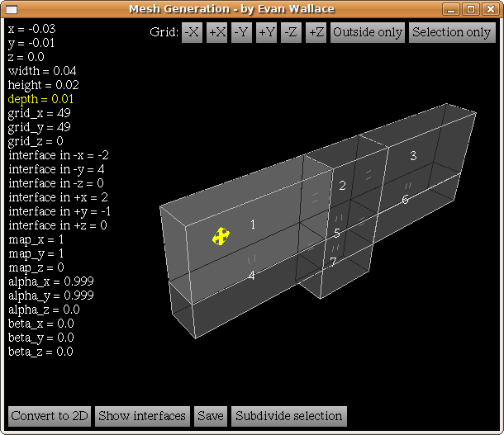Click the -Y grid button
This screenshot has height=435, width=504.
[241, 32]
